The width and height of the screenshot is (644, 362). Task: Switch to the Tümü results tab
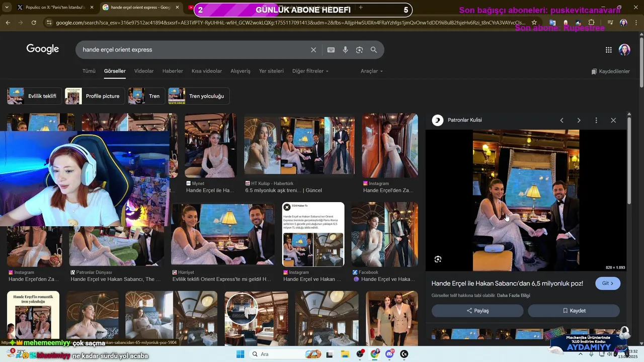(x=89, y=71)
